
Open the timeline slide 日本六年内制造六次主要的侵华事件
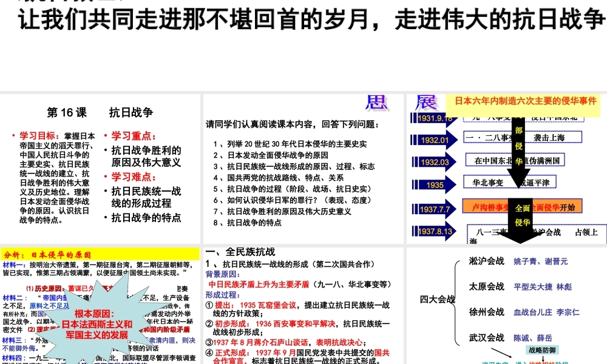(507, 169)
